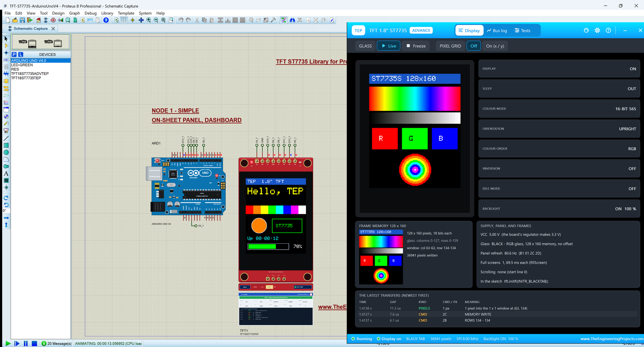
Task: Click the Stop simulation button
Action: (34, 343)
